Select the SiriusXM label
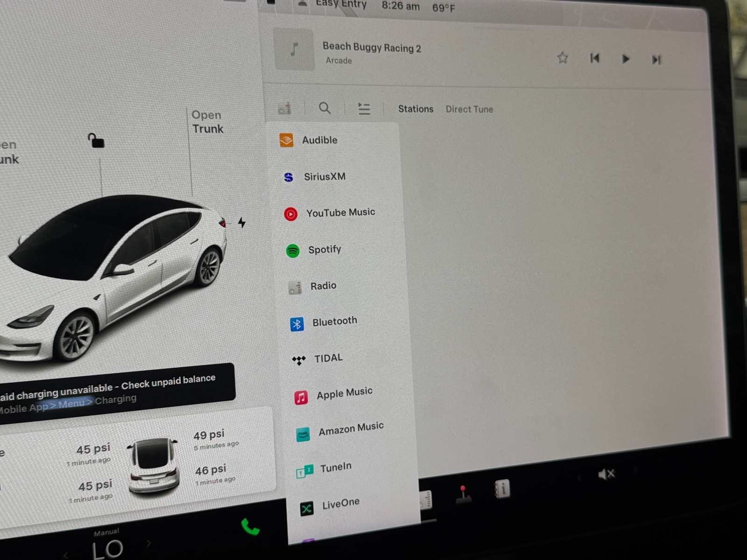The image size is (747, 560). (325, 176)
